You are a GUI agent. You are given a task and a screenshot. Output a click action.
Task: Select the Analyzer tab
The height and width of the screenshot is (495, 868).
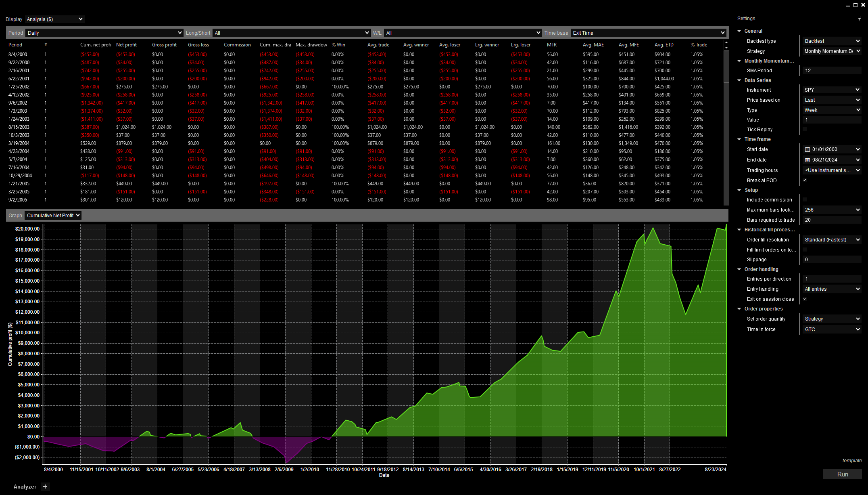pyautogui.click(x=25, y=487)
